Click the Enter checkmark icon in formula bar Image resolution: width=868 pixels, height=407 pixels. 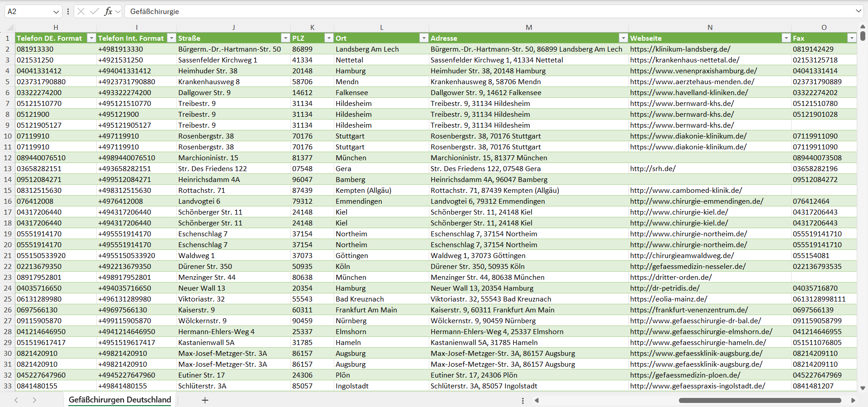[x=94, y=11]
